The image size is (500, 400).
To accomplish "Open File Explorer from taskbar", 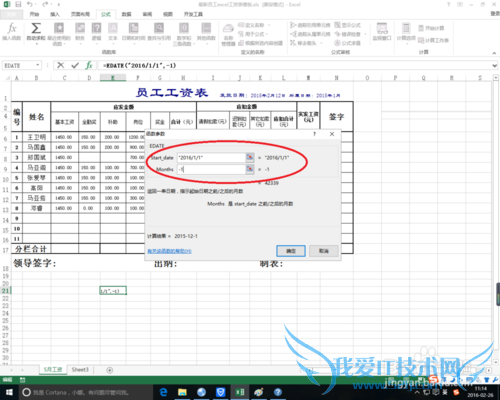I will (x=182, y=392).
